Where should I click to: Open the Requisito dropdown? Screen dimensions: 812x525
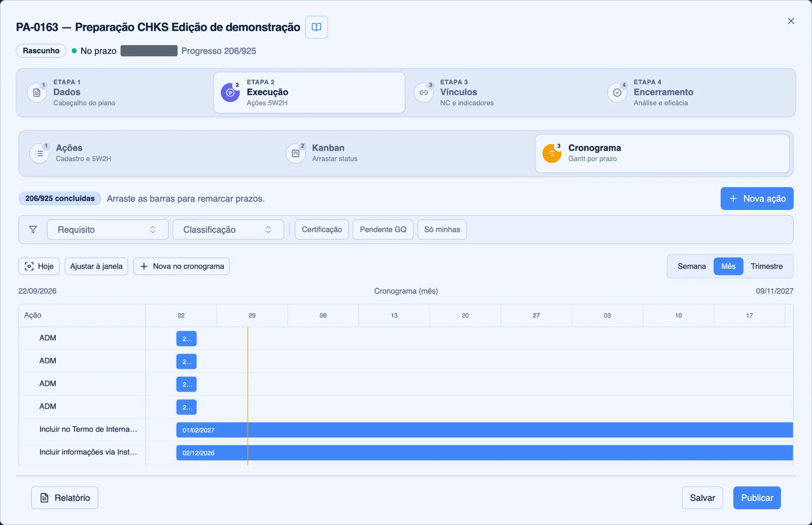(x=108, y=230)
